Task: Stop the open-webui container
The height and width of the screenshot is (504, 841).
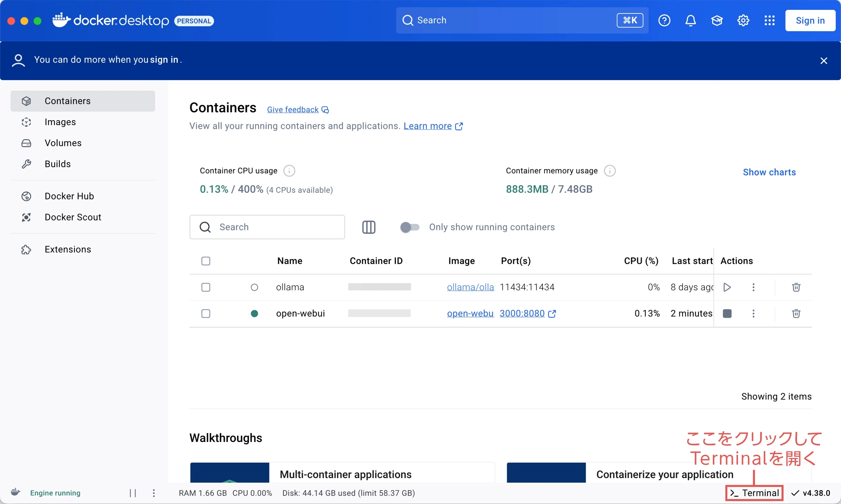Action: click(x=727, y=313)
